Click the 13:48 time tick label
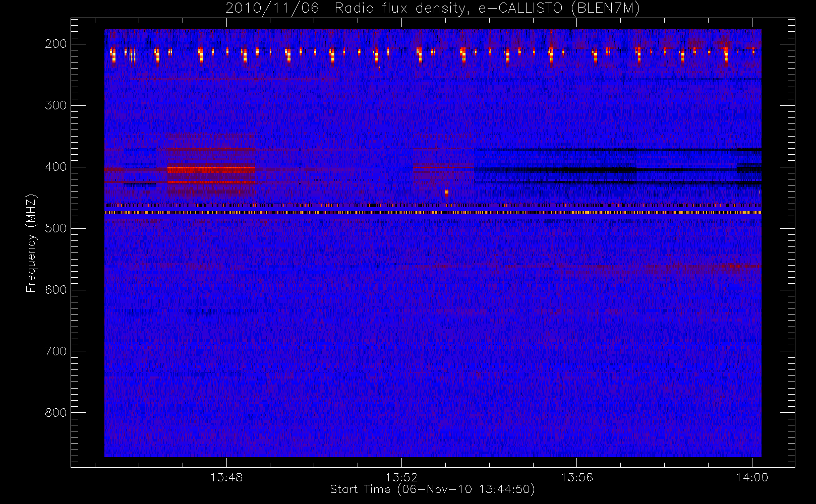The image size is (816, 504). 226,477
